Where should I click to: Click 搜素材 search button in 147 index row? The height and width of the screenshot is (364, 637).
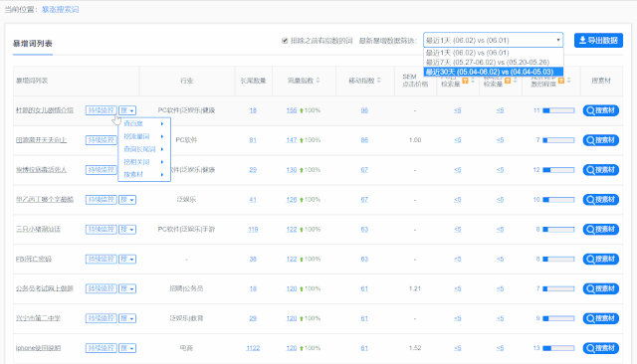[600, 140]
